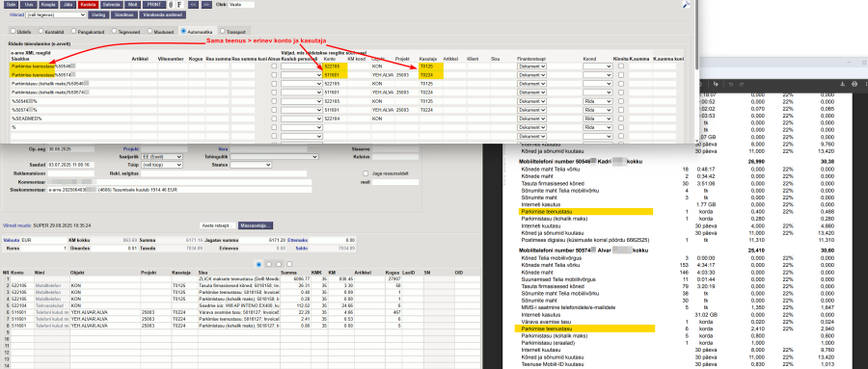Open the wrench settings icon
The height and width of the screenshot is (369, 868).
pos(686,5)
